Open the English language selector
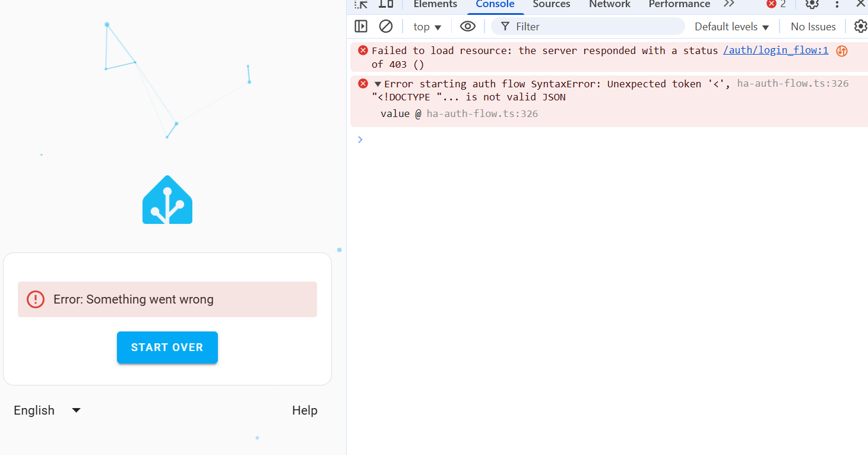The height and width of the screenshot is (455, 868). (47, 410)
